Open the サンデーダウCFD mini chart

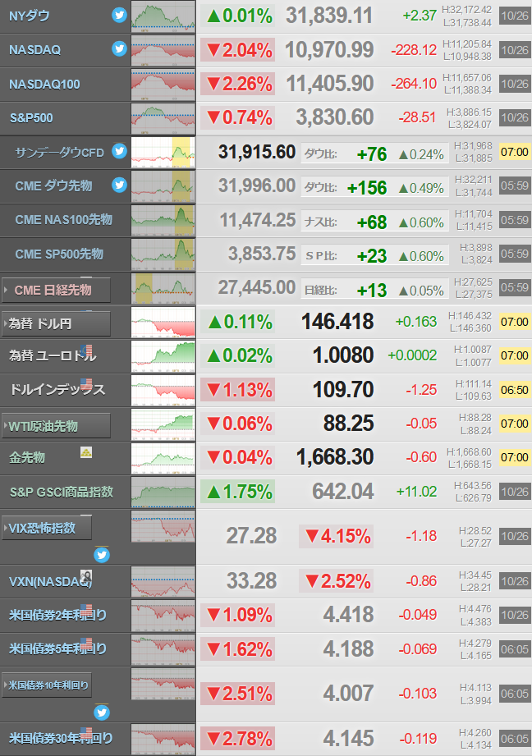[x=163, y=153]
